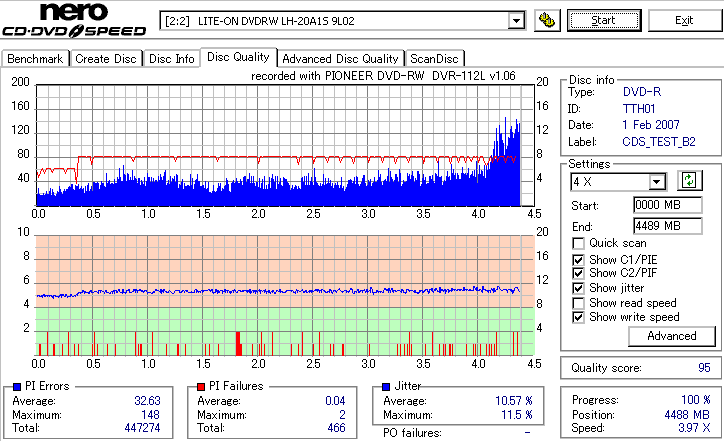Viewport: 724px width, 441px height.
Task: Click the blue Jitter legend square
Action: 386,387
